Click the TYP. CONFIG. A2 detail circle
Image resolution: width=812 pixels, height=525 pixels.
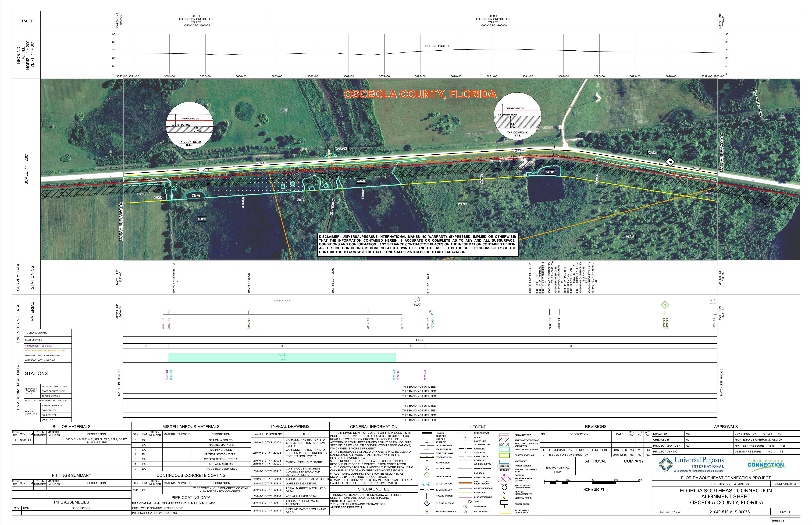click(517, 116)
